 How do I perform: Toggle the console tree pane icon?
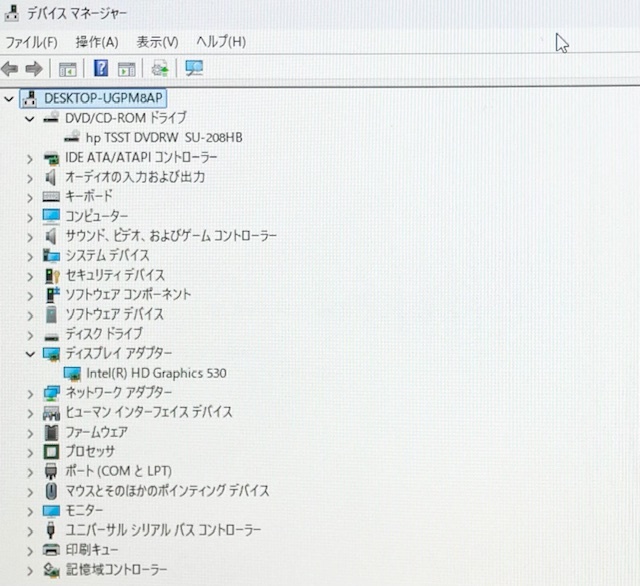point(67,69)
